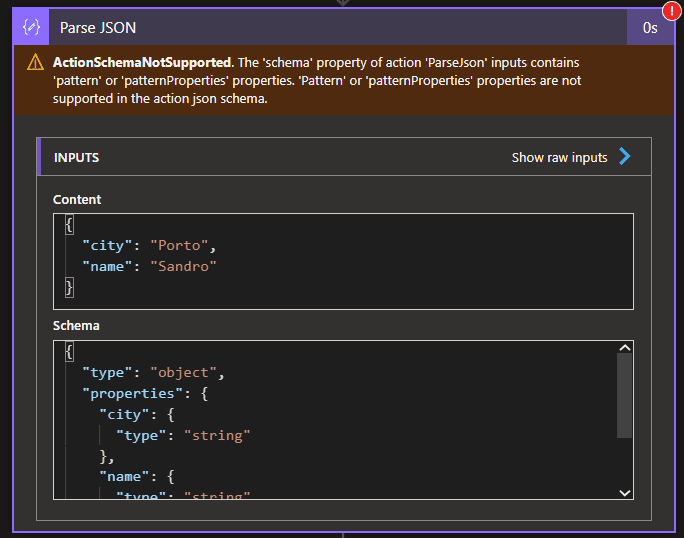
Task: Click the 0s duration badge
Action: point(650,28)
